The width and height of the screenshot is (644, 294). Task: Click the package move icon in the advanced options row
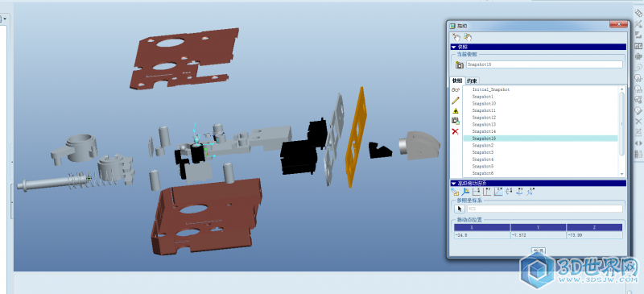pyautogui.click(x=455, y=192)
